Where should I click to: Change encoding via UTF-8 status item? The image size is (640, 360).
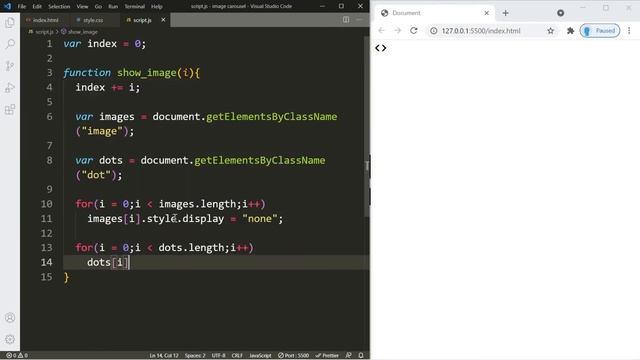(218, 356)
